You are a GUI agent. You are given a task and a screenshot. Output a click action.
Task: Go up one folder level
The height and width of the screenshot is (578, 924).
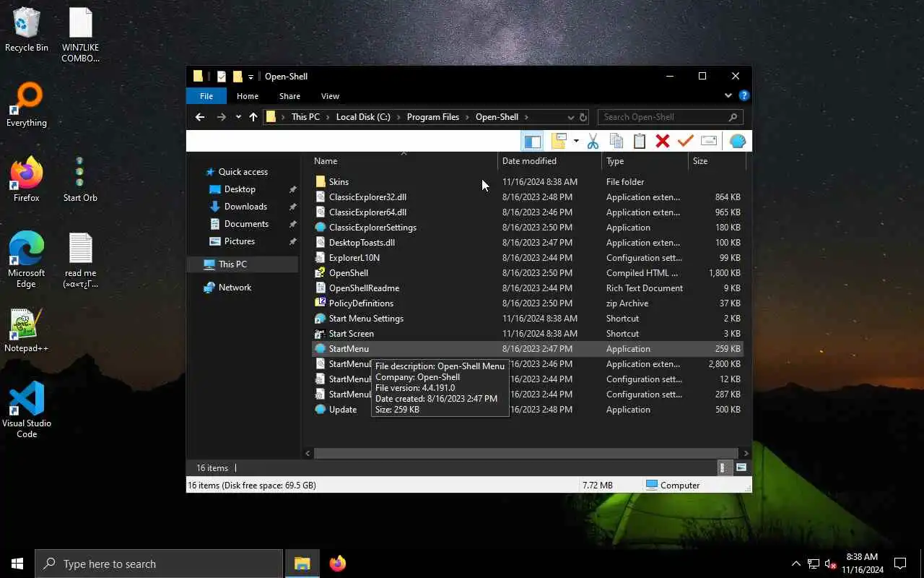point(253,117)
